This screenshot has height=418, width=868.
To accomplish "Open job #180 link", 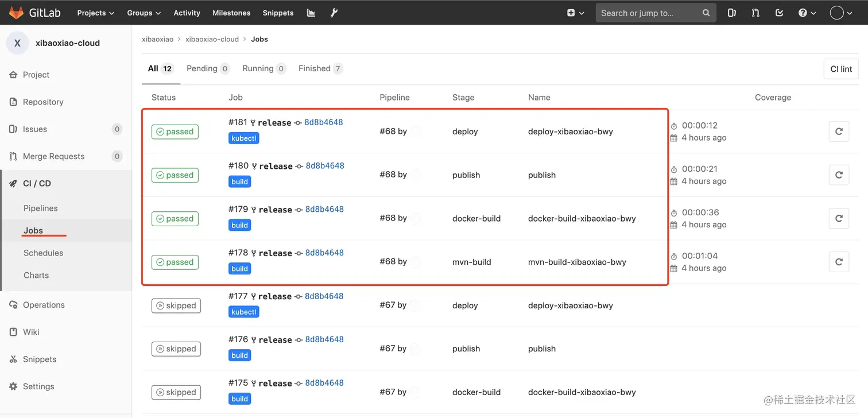I will tap(239, 166).
